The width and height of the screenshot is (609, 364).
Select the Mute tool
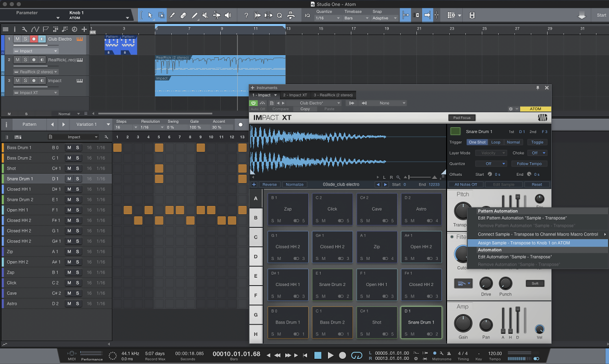click(x=206, y=16)
